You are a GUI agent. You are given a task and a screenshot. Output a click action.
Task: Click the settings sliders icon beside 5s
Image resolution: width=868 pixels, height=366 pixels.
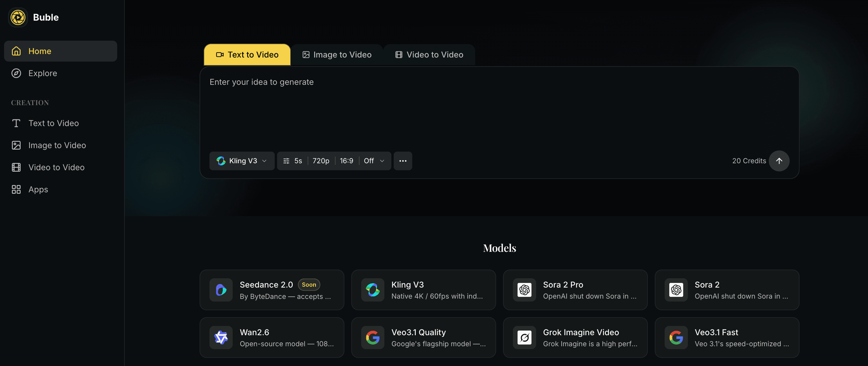coord(286,161)
